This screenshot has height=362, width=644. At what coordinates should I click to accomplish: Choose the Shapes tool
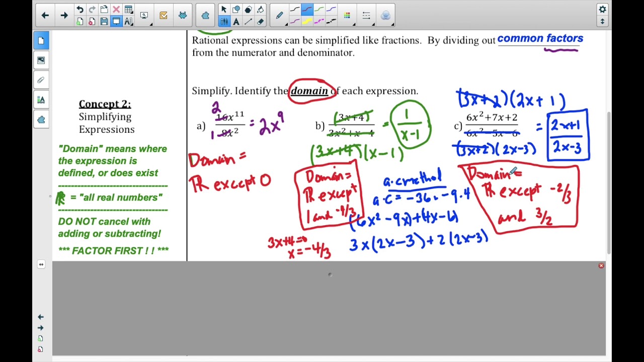pyautogui.click(x=236, y=10)
